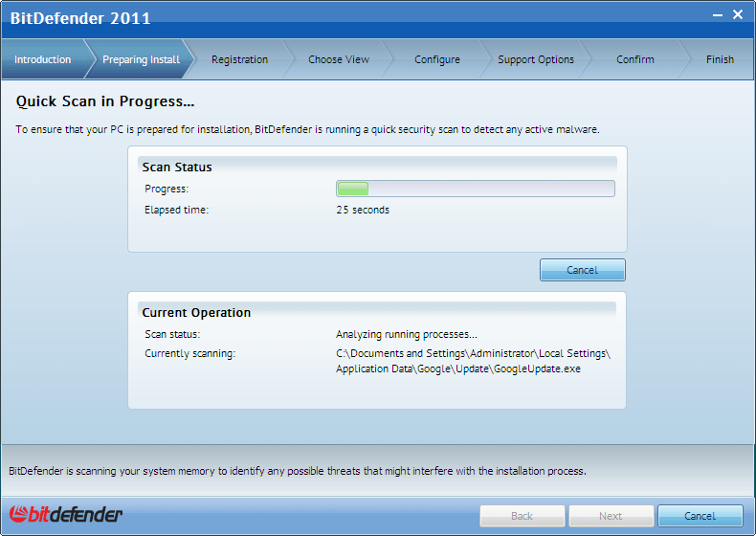
Task: Close the BitDefender 2011 window
Action: (738, 15)
